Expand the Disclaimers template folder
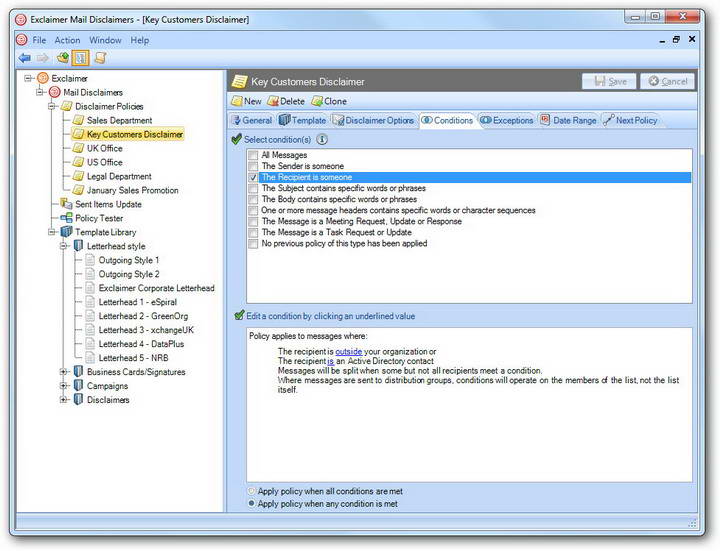 point(64,400)
